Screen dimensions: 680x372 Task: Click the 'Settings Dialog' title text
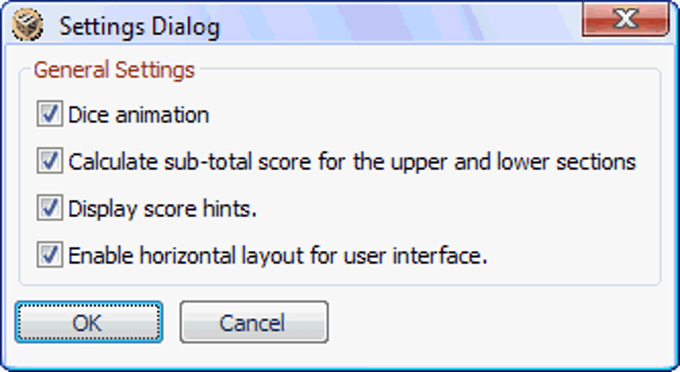pyautogui.click(x=140, y=26)
